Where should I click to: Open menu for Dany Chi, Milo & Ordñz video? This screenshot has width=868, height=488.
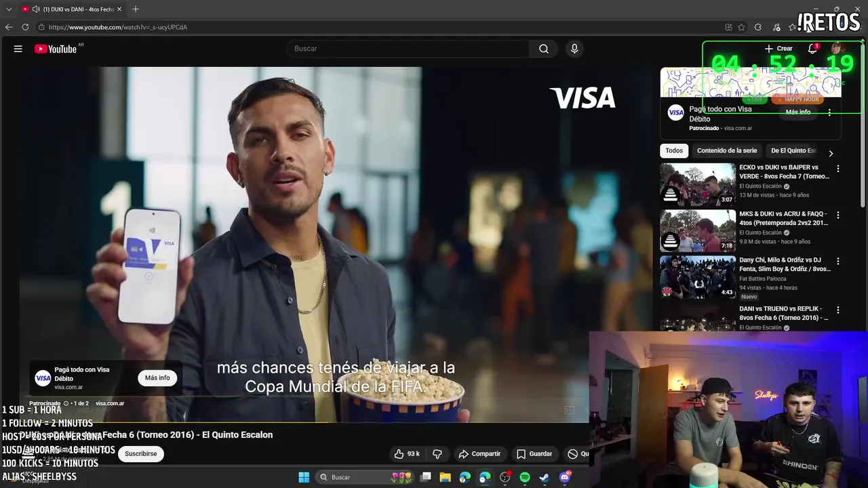[838, 261]
